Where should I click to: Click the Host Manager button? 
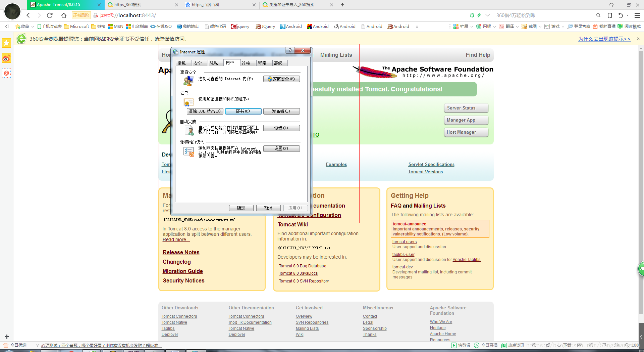point(466,132)
